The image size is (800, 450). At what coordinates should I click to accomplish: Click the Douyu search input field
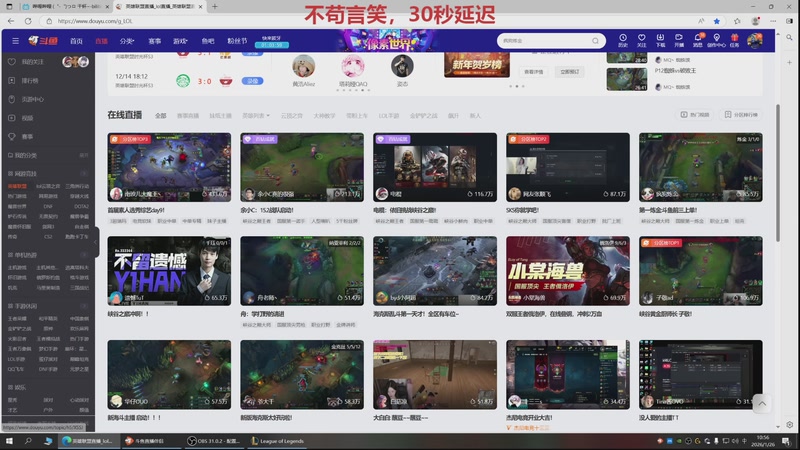point(545,41)
